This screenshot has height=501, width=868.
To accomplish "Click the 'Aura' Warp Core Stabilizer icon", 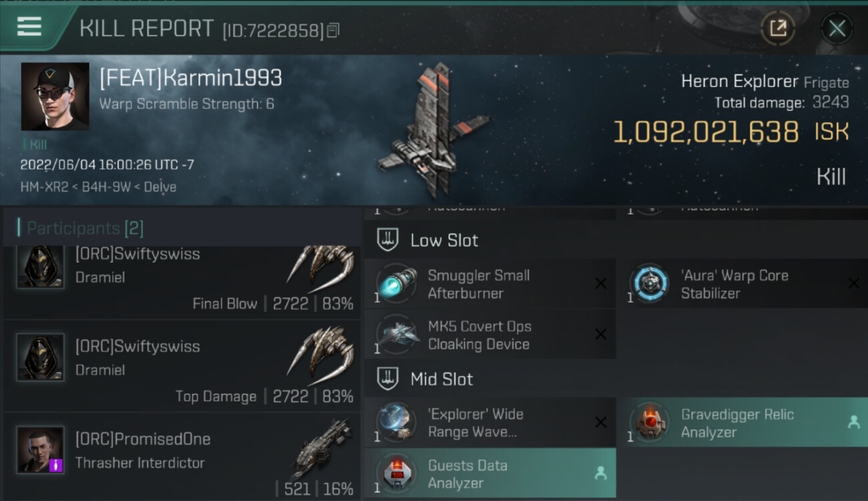I will click(x=649, y=283).
